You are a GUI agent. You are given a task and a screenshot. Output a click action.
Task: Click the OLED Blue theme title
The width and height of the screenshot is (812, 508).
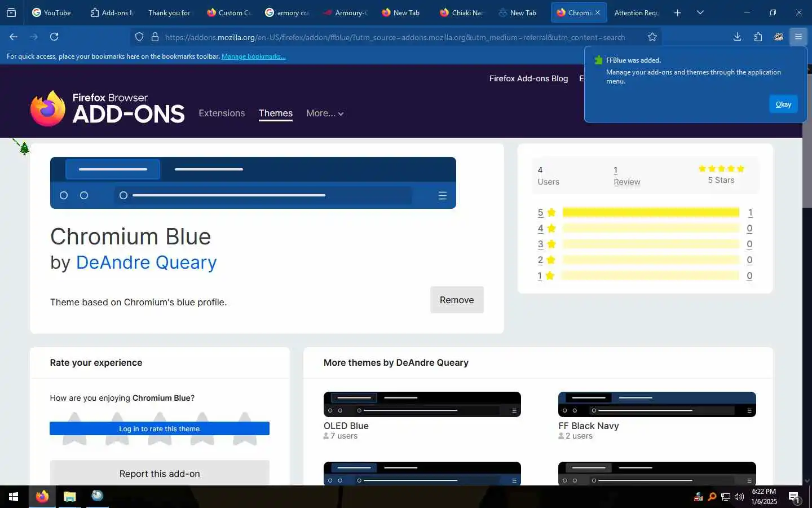pyautogui.click(x=346, y=426)
